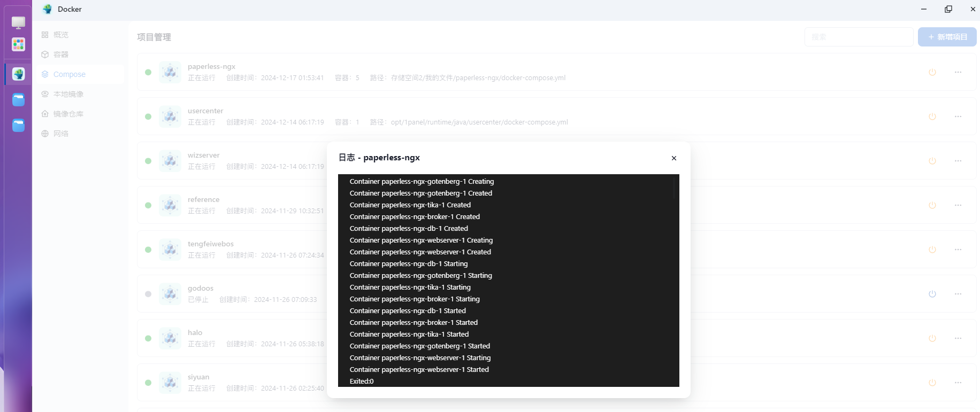Click the 本地镜像 disk icon in sidebar
The height and width of the screenshot is (412, 980).
[45, 94]
